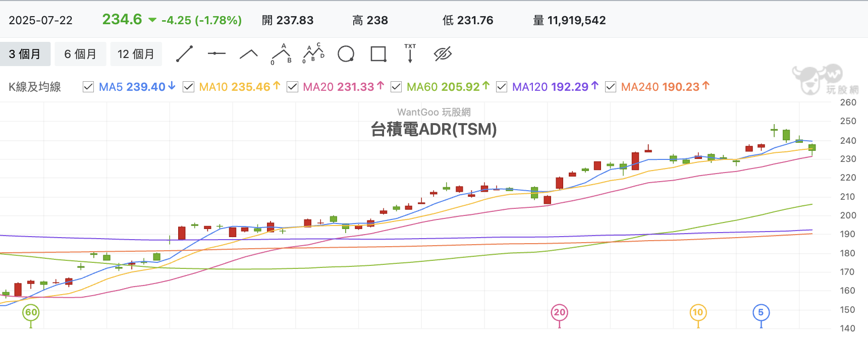Click the date 2025-07-22
The width and height of the screenshot is (868, 337).
41,20
